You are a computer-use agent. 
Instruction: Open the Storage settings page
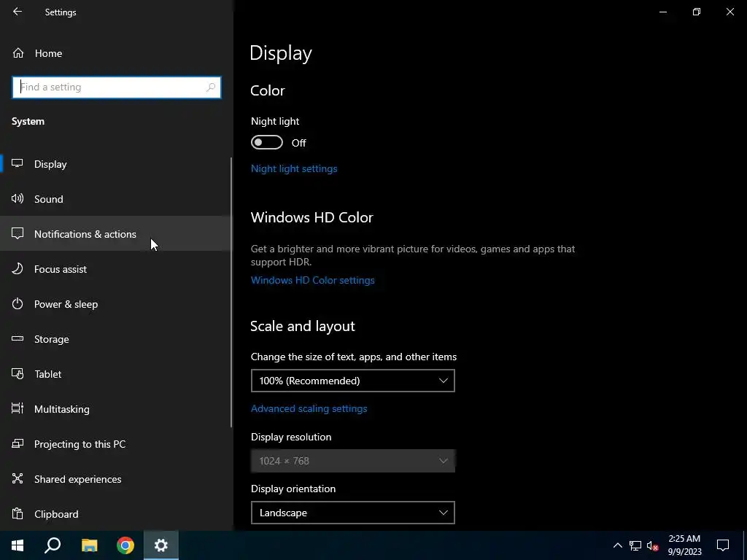click(116, 339)
